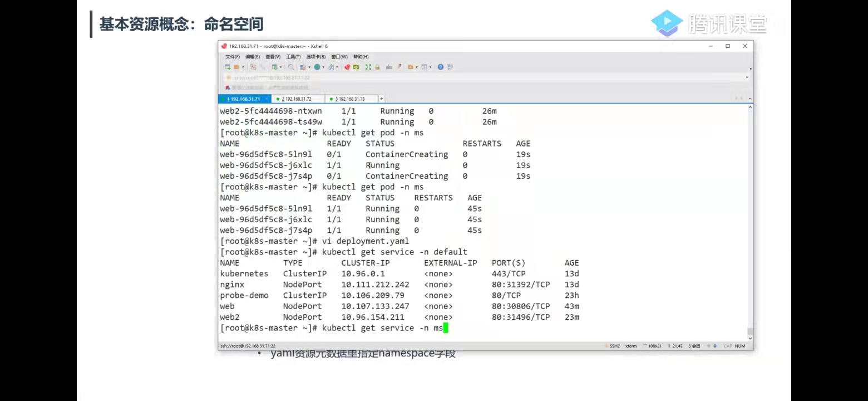Open the 文件(F) menu
Viewport: 868px width, 401px height.
(233, 57)
